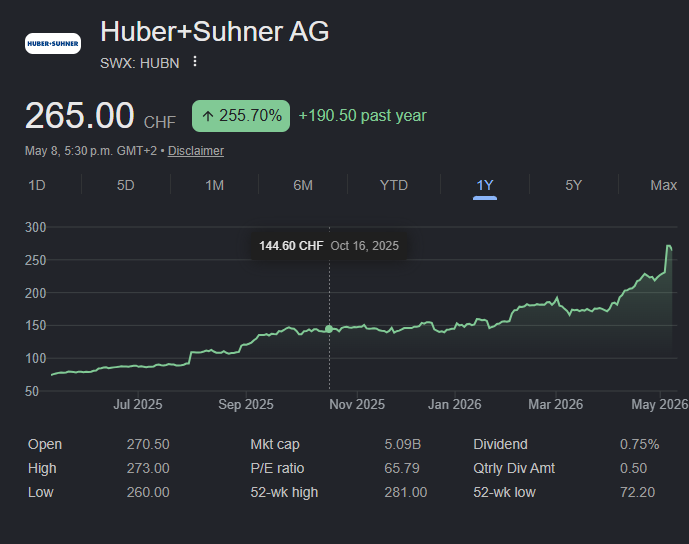The height and width of the screenshot is (544, 689).
Task: Switch chart to 5D range
Action: [x=126, y=185]
